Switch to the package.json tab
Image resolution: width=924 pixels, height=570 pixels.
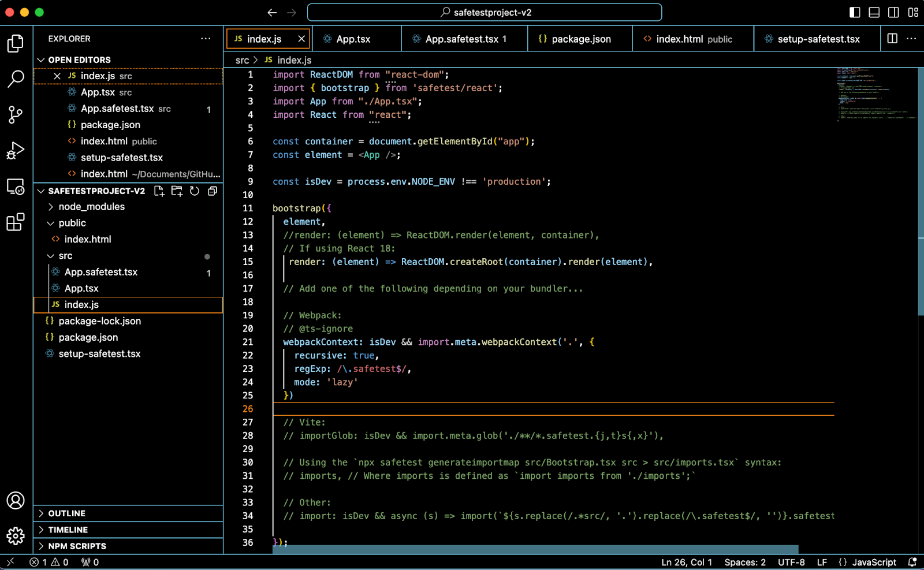pyautogui.click(x=580, y=39)
